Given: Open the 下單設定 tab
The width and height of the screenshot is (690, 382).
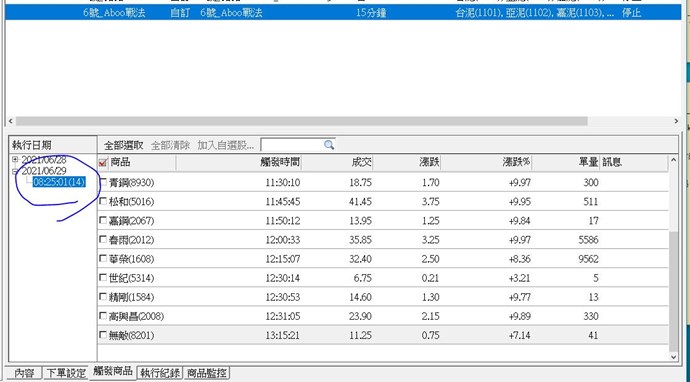Looking at the screenshot, I should pos(66,373).
